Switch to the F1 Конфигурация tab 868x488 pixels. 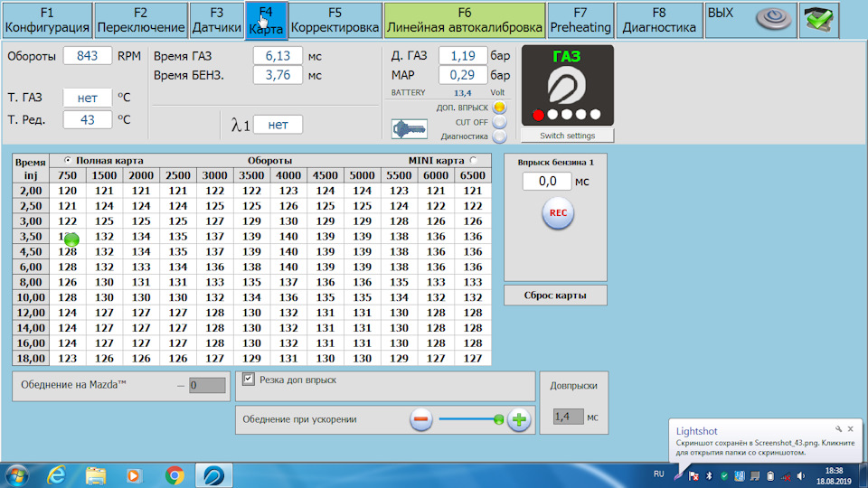coord(47,20)
